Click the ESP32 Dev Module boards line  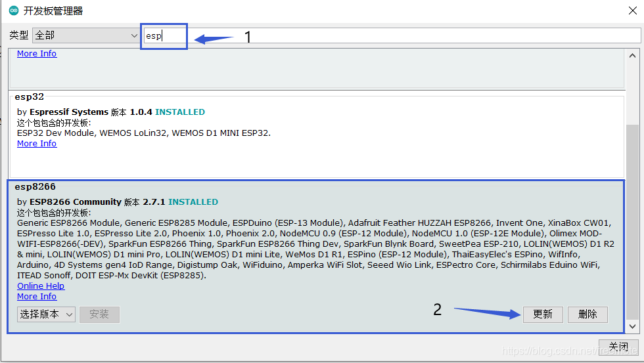click(x=144, y=133)
